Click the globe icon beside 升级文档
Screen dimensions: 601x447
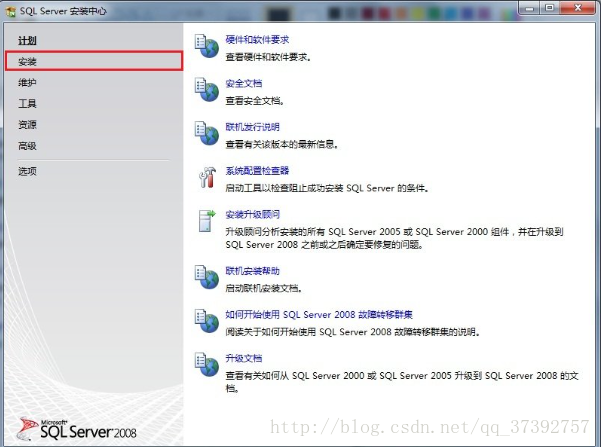pos(207,365)
